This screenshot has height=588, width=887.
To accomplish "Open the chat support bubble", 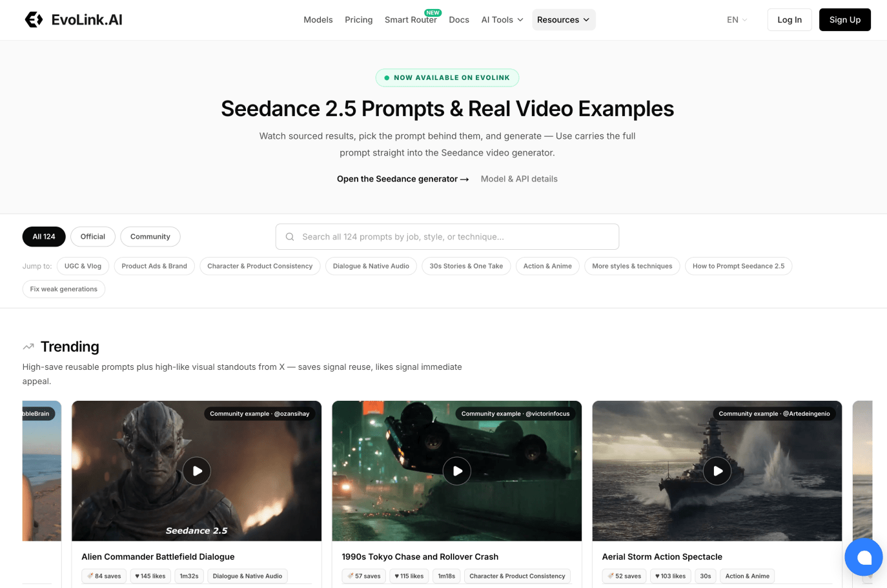I will [864, 557].
